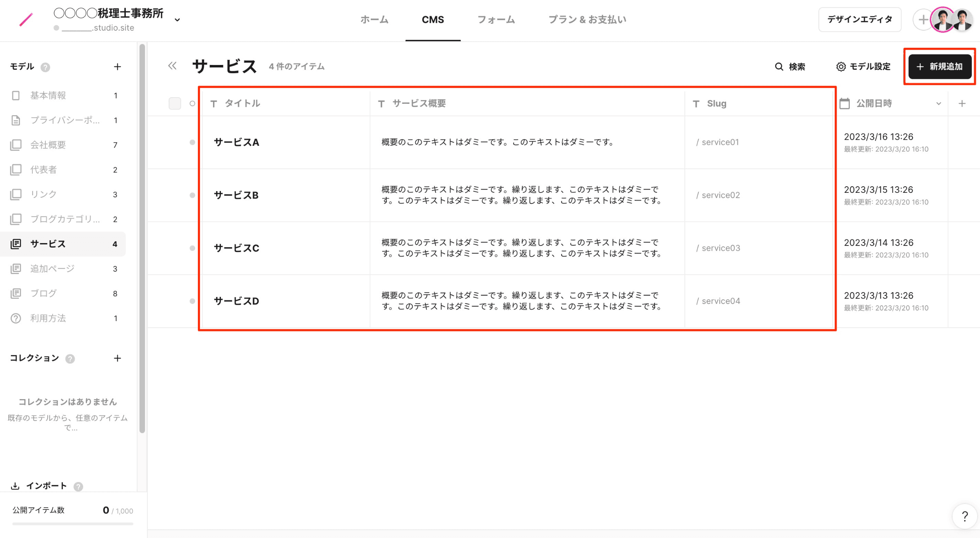The height and width of the screenshot is (538, 980).
Task: Add a new column with plus icon
Action: [x=962, y=104]
